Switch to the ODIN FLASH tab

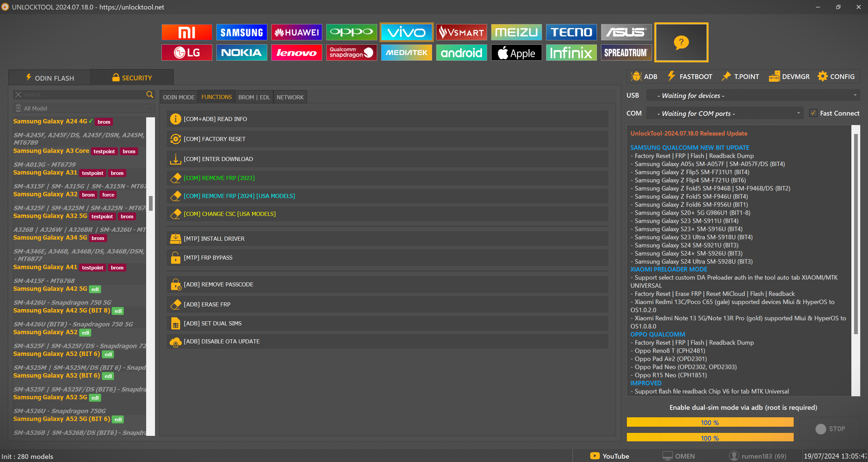pos(50,78)
